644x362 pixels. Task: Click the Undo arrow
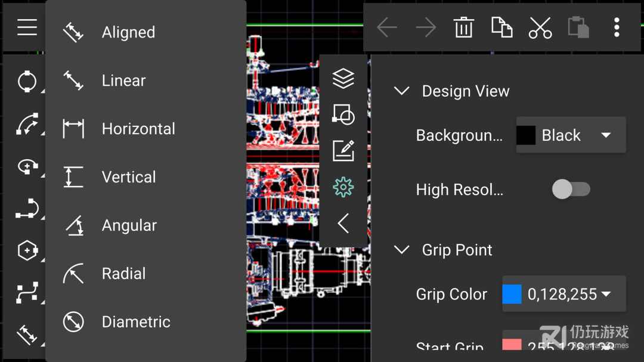pyautogui.click(x=387, y=27)
